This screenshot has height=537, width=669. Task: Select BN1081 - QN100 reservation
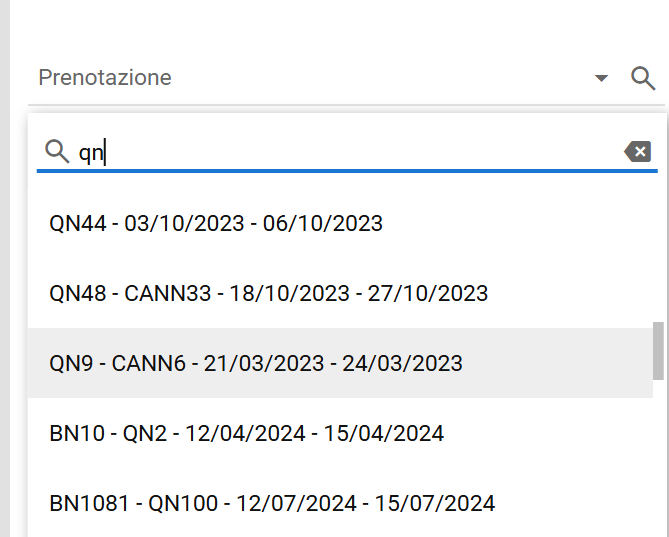coord(340,503)
